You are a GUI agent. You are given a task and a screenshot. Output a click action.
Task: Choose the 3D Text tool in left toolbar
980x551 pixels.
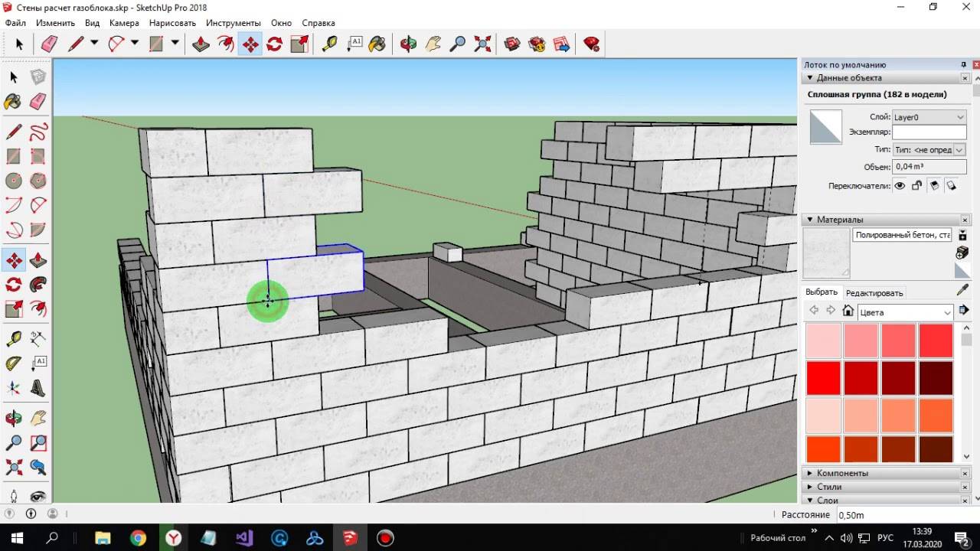[x=38, y=389]
